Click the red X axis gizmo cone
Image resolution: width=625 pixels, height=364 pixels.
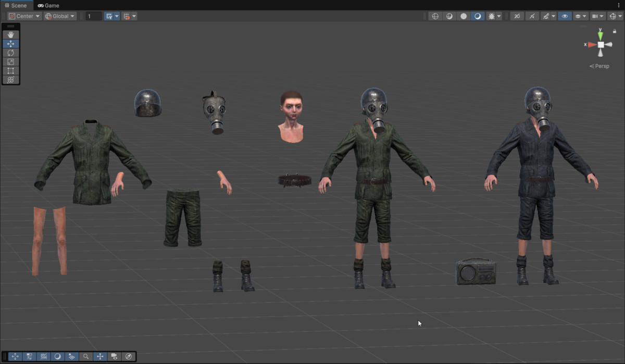592,45
